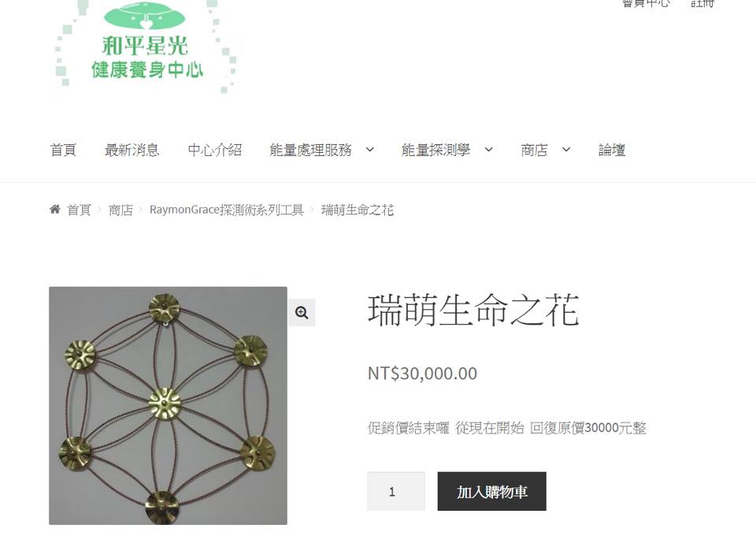The width and height of the screenshot is (756, 536).
Task: Open the 能量探測學 menu label
Action: pyautogui.click(x=435, y=150)
